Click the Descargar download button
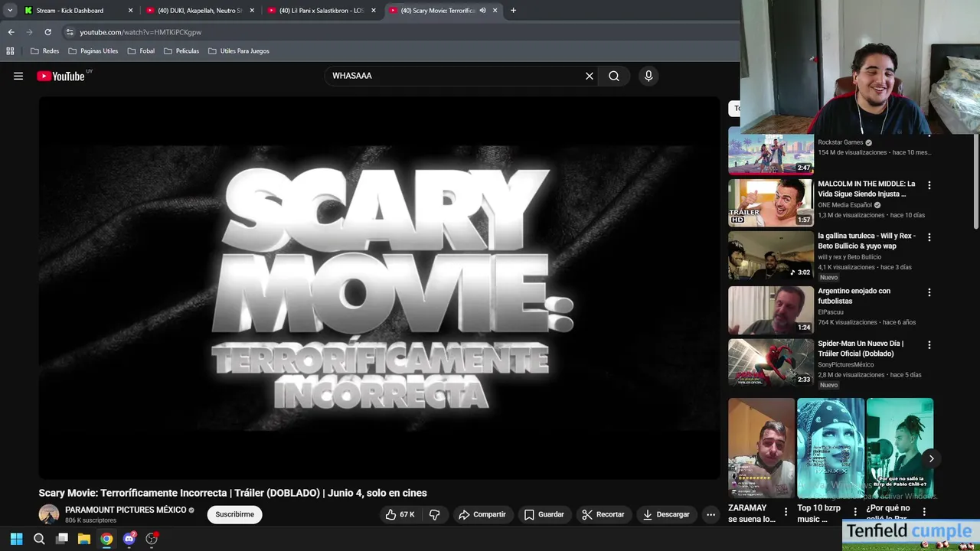Image resolution: width=980 pixels, height=551 pixels. pyautogui.click(x=666, y=514)
